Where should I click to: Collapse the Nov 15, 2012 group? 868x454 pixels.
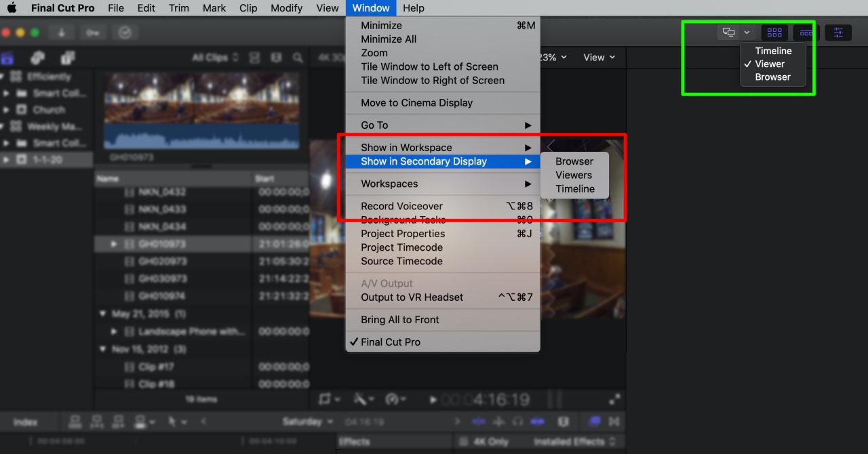(102, 349)
